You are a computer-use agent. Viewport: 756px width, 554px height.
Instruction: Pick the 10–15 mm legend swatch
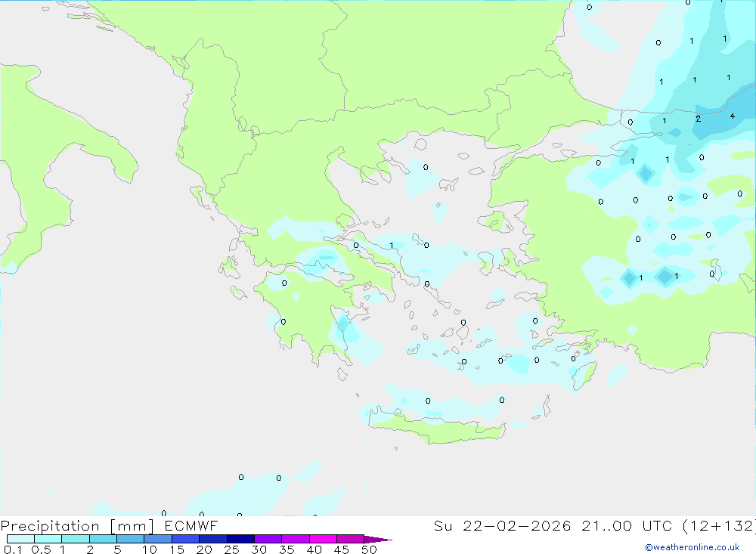pyautogui.click(x=158, y=539)
